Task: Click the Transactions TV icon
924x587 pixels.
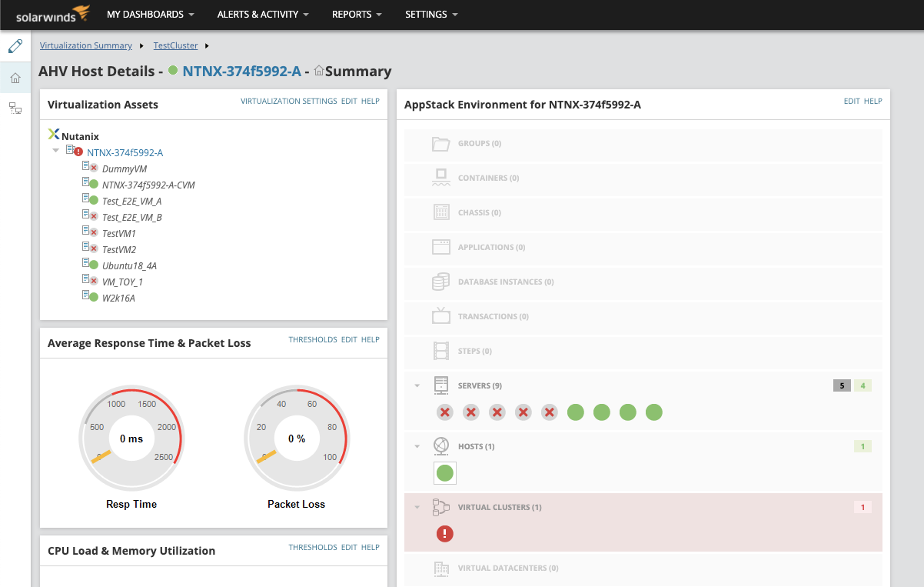Action: 440,315
